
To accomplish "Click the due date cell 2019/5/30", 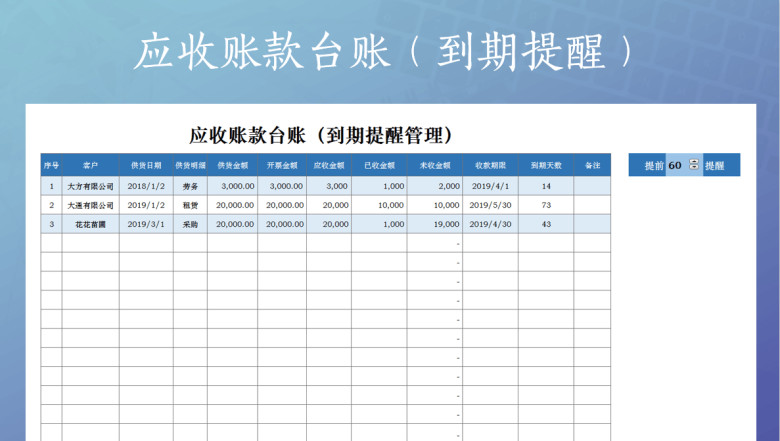I will (490, 205).
